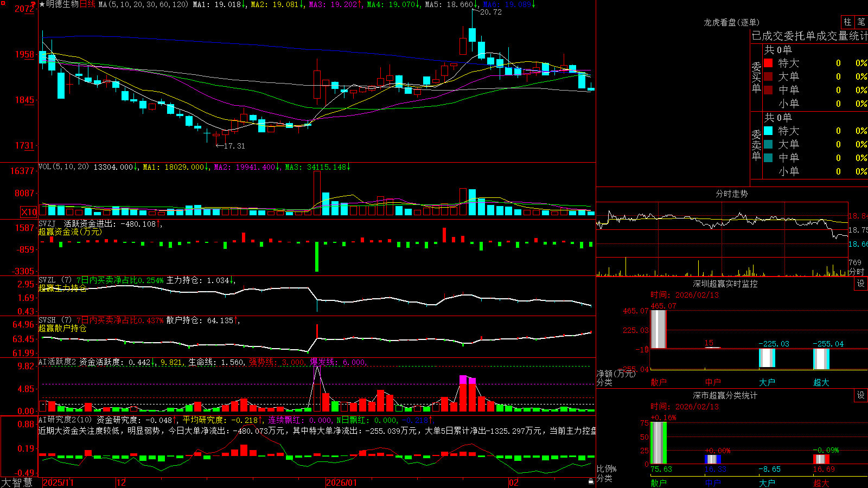
Task: Click the SVZJ indicator name
Action: 47,223
